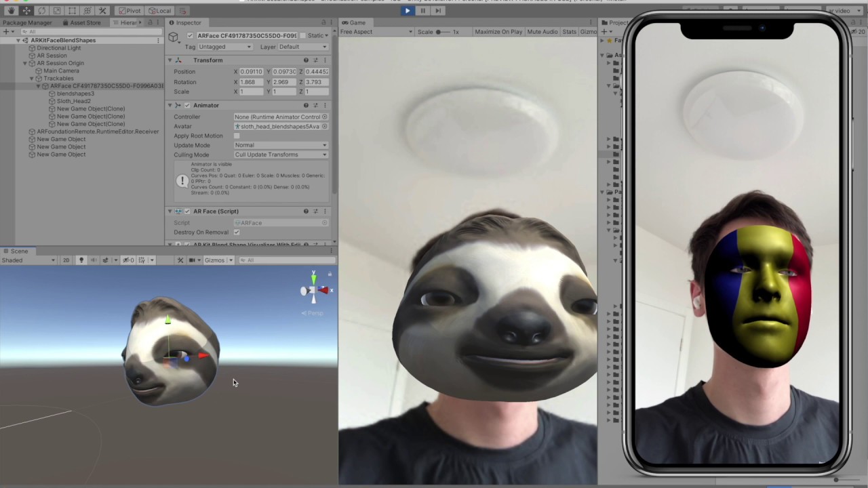Click the Step frame button

coord(437,10)
